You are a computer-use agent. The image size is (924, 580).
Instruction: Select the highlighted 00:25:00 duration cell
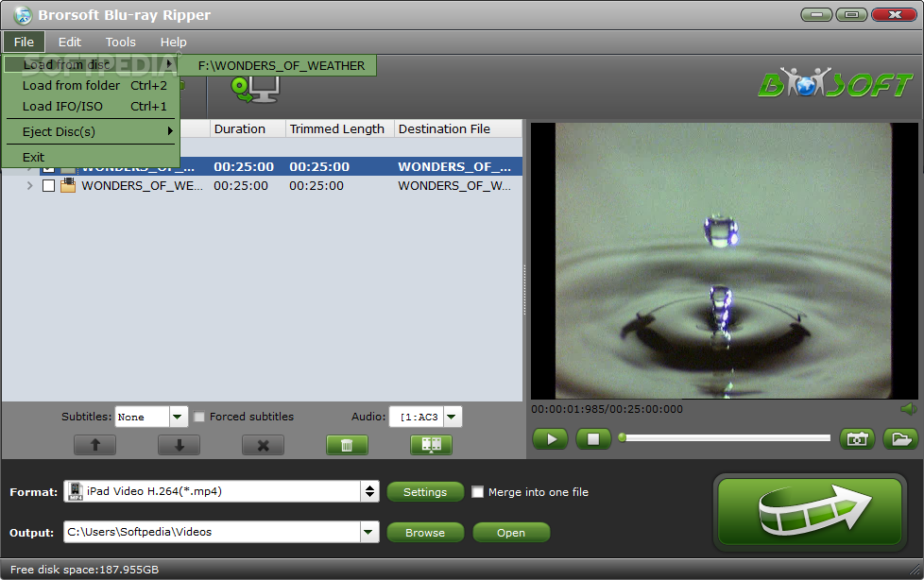(x=244, y=167)
